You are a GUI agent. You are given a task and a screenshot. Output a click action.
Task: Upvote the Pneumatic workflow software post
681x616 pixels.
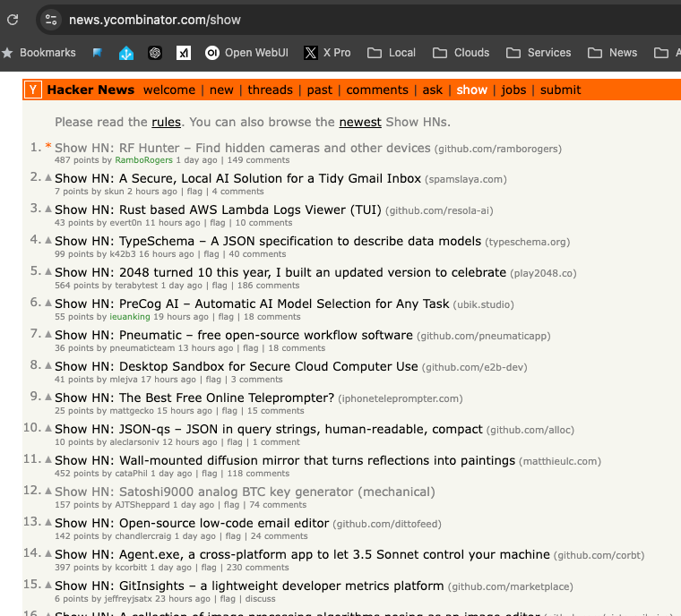click(48, 334)
